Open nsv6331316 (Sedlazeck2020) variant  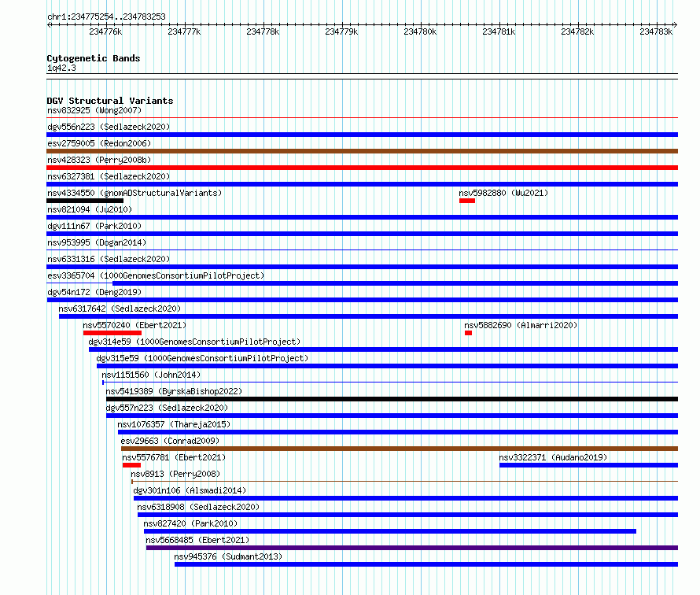[x=109, y=259]
